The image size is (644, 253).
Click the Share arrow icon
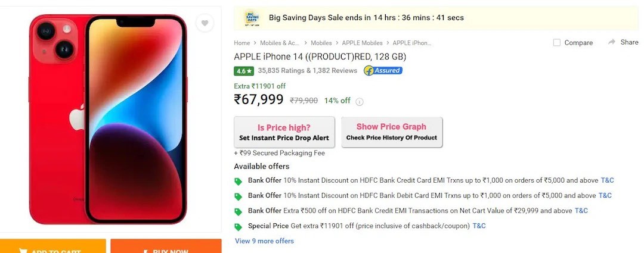click(x=612, y=42)
